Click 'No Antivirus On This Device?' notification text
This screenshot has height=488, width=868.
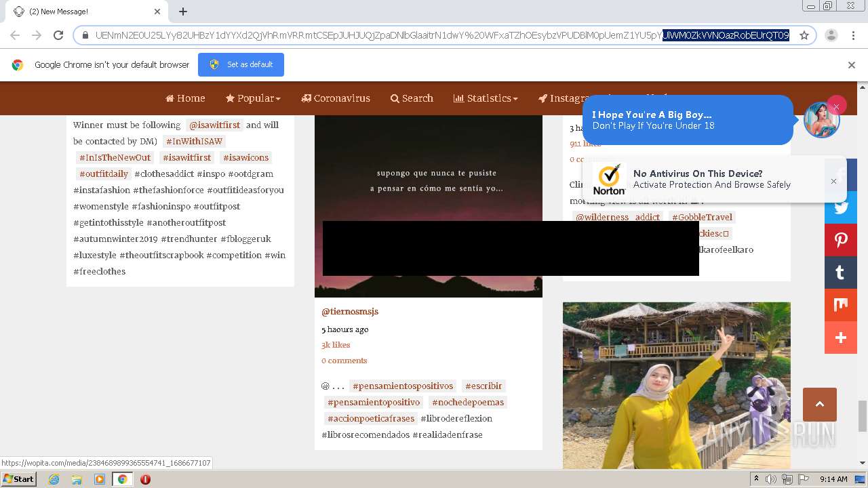tap(698, 174)
